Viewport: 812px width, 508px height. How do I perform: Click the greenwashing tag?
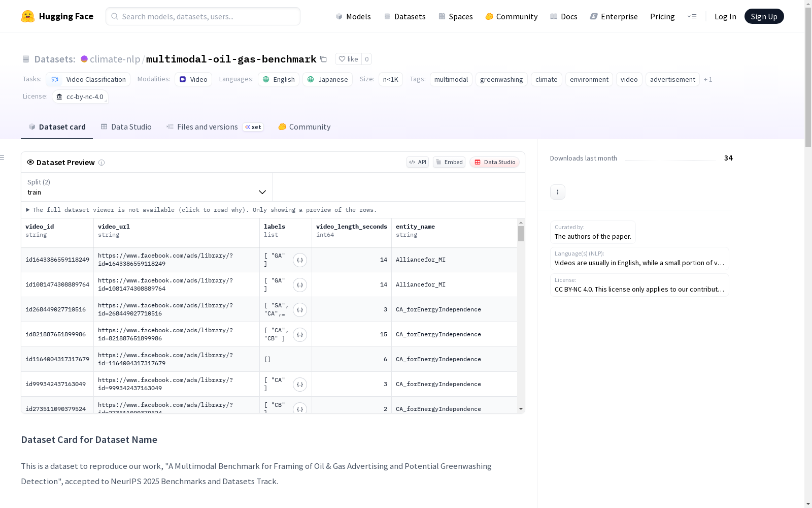tap(501, 79)
